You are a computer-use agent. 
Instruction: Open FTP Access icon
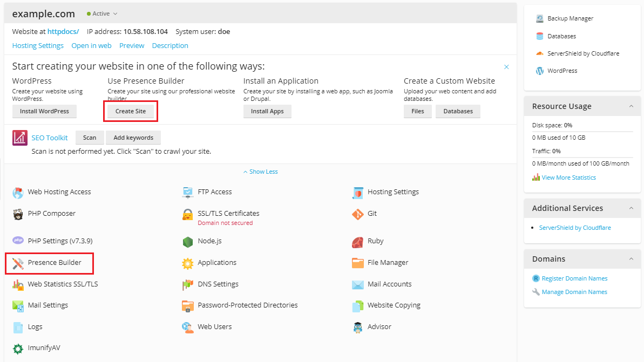point(188,193)
